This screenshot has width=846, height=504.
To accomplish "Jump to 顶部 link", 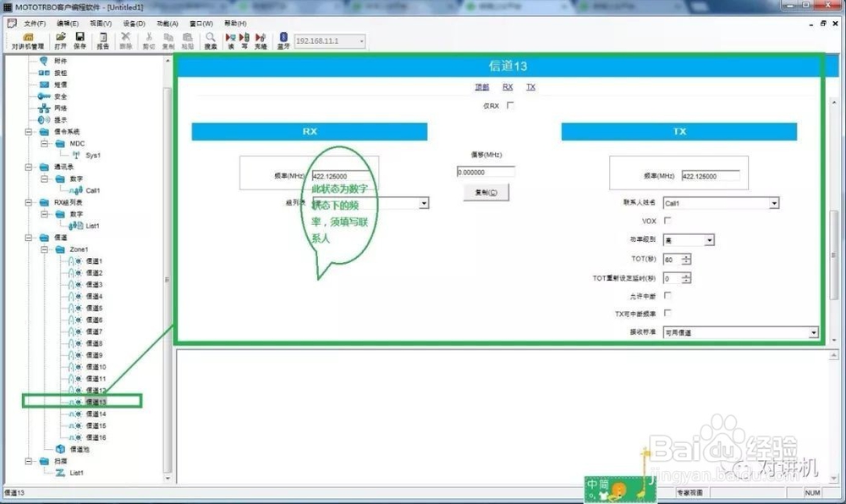I will tap(482, 87).
